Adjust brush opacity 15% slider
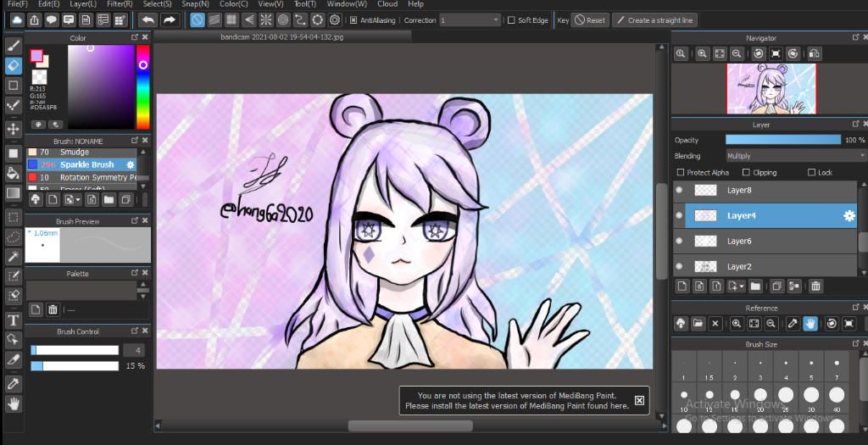 point(75,366)
